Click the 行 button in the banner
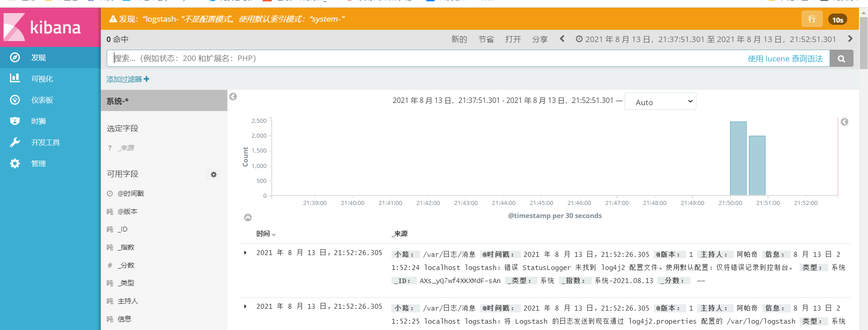868x330 pixels. click(x=812, y=19)
